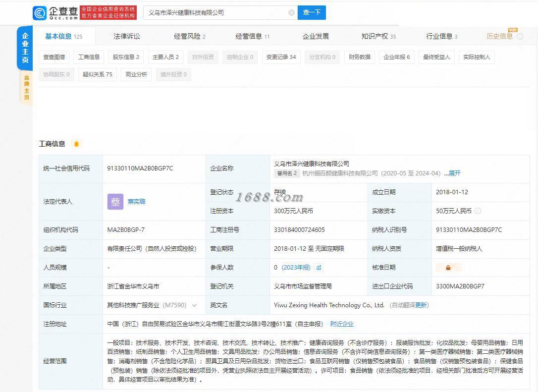The height and width of the screenshot is (392, 538).
Task: Open 企业年报 6 section
Action: point(397,57)
